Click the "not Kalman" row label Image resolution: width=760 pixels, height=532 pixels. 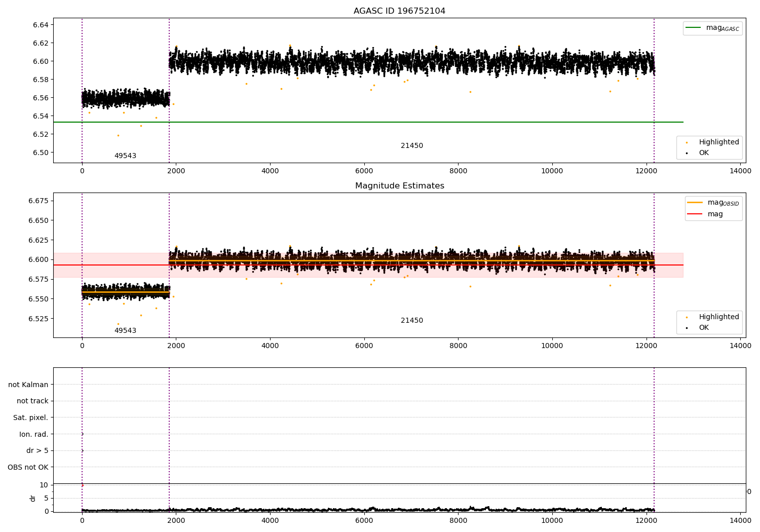click(x=28, y=385)
